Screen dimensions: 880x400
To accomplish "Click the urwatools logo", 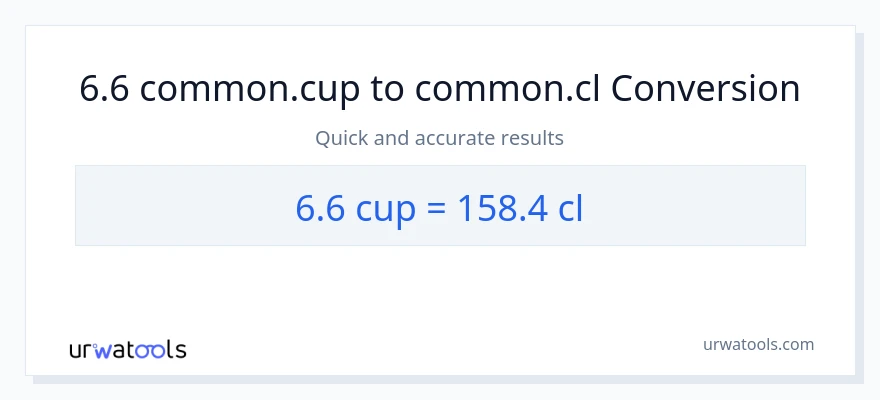I will coord(127,350).
